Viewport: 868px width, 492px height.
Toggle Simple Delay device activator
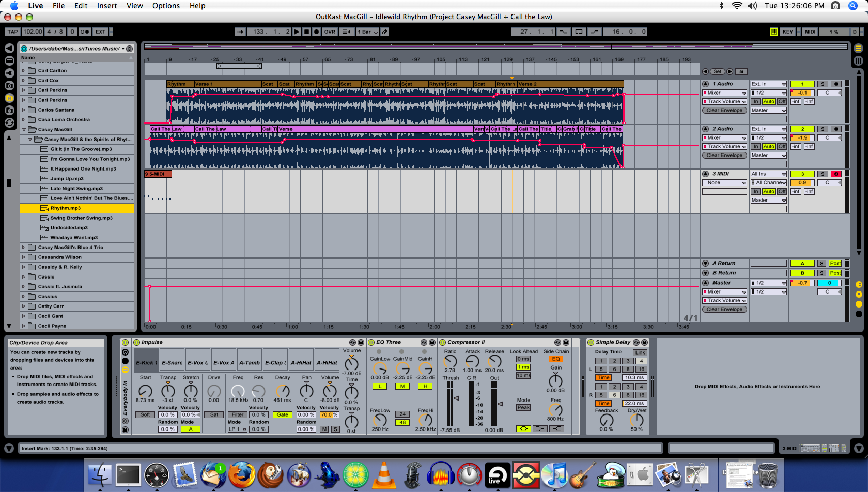click(x=591, y=342)
